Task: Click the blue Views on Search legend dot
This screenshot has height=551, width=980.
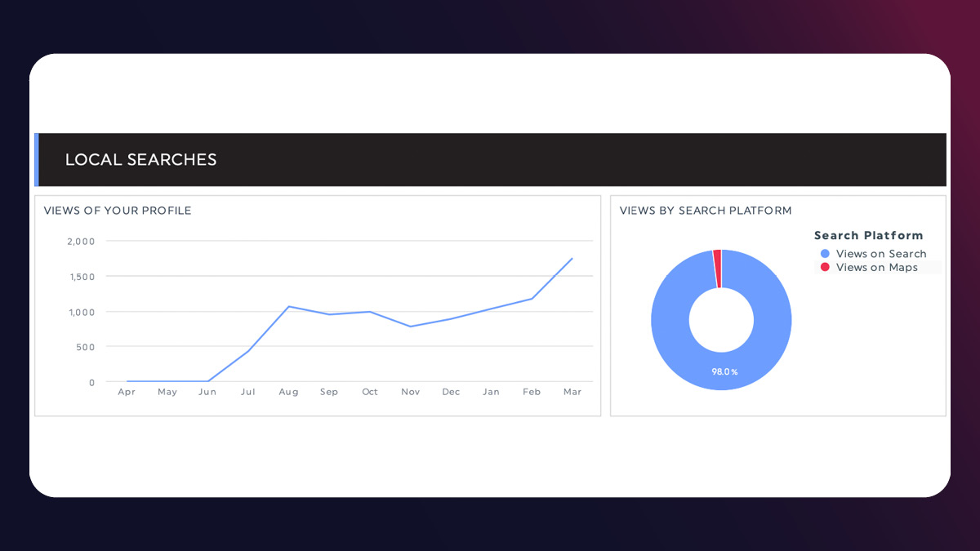Action: pyautogui.click(x=825, y=254)
